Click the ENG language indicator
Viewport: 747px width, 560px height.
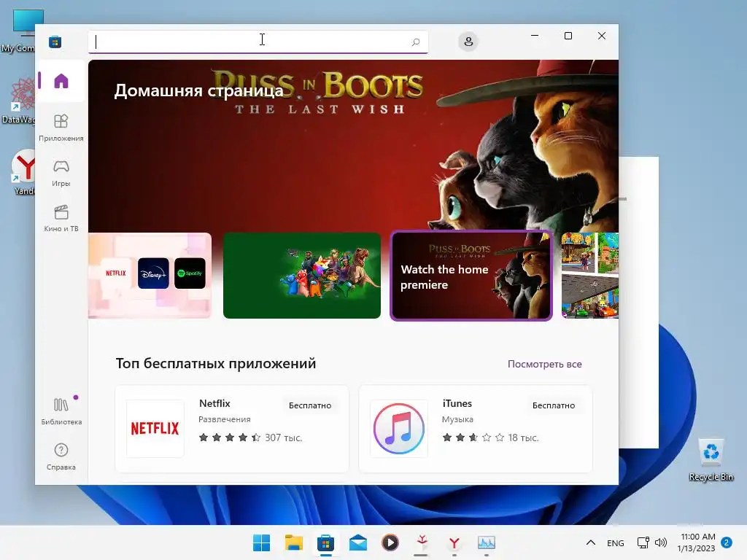pos(616,542)
